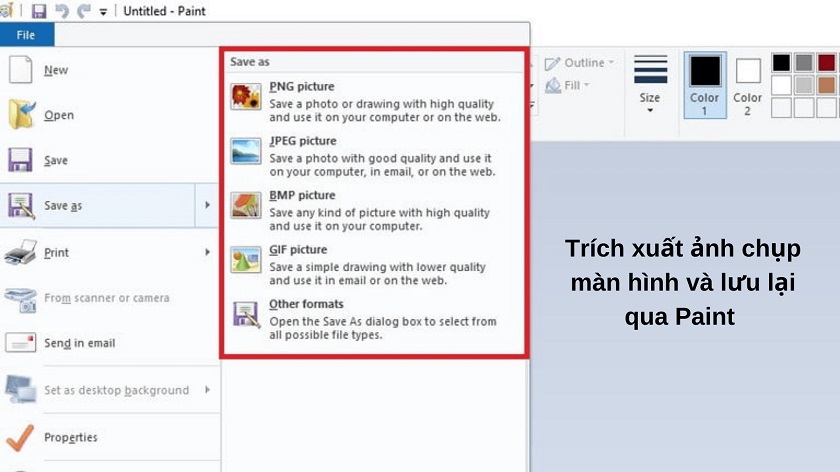Image resolution: width=840 pixels, height=472 pixels.
Task: Open Customize Quick Access Toolbar dropdown
Action: [103, 12]
